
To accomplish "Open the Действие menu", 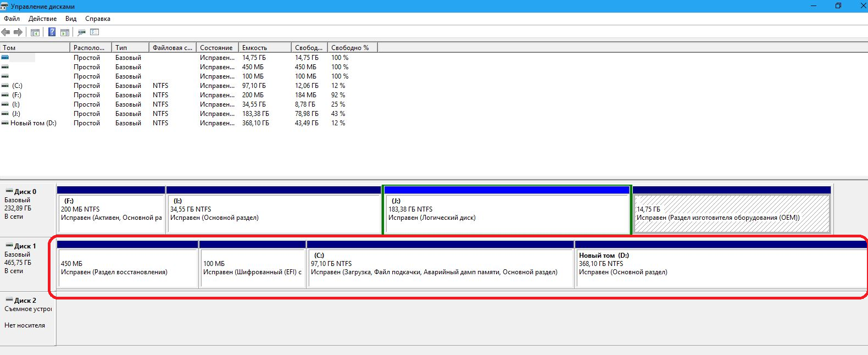I will pyautogui.click(x=42, y=19).
